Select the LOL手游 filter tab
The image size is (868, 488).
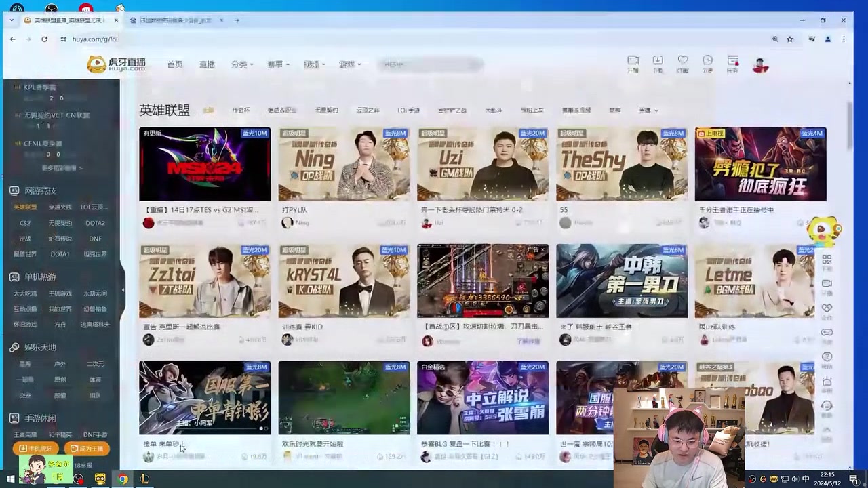(x=409, y=110)
